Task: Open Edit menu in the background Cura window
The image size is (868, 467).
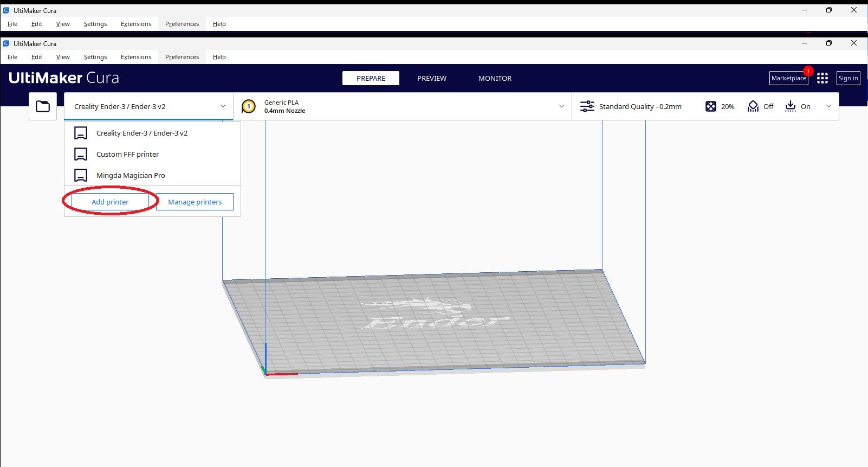Action: click(37, 24)
